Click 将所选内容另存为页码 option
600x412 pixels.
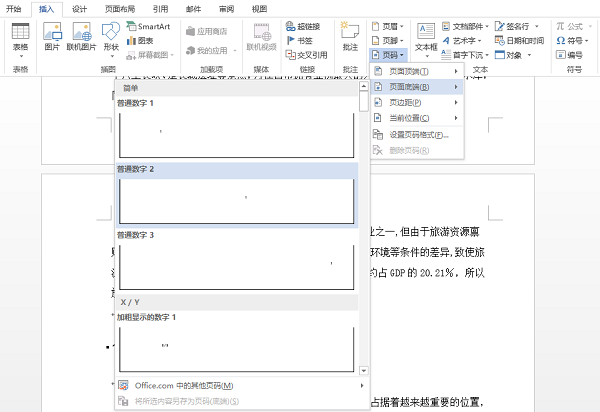pyautogui.click(x=242, y=401)
